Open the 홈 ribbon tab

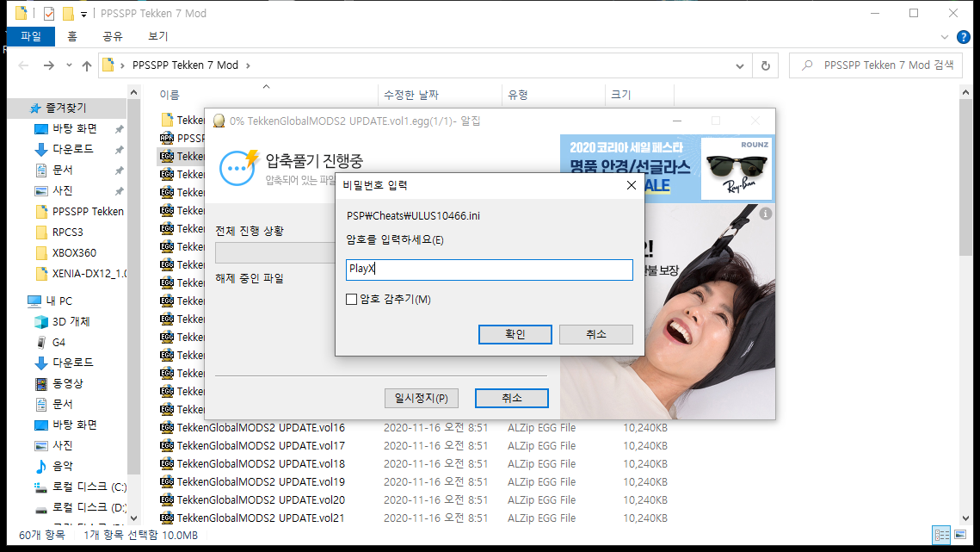(72, 36)
